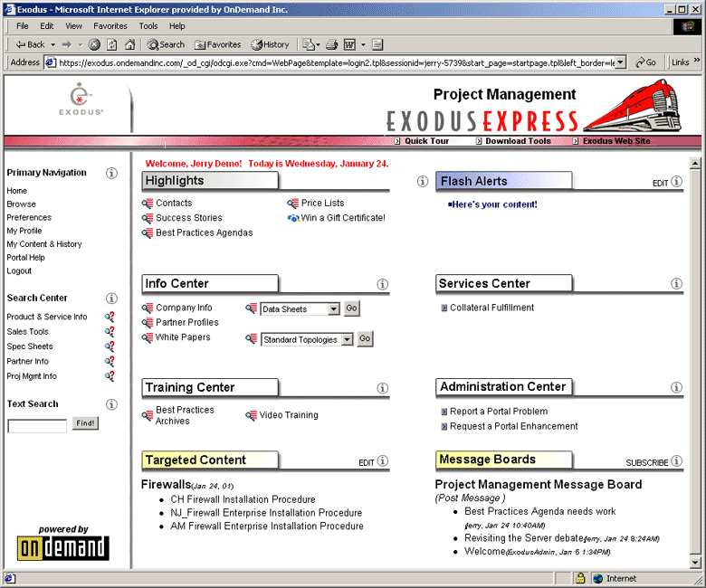This screenshot has height=588, width=706.
Task: Open the Back button history dropdown arrow
Action: click(x=52, y=44)
